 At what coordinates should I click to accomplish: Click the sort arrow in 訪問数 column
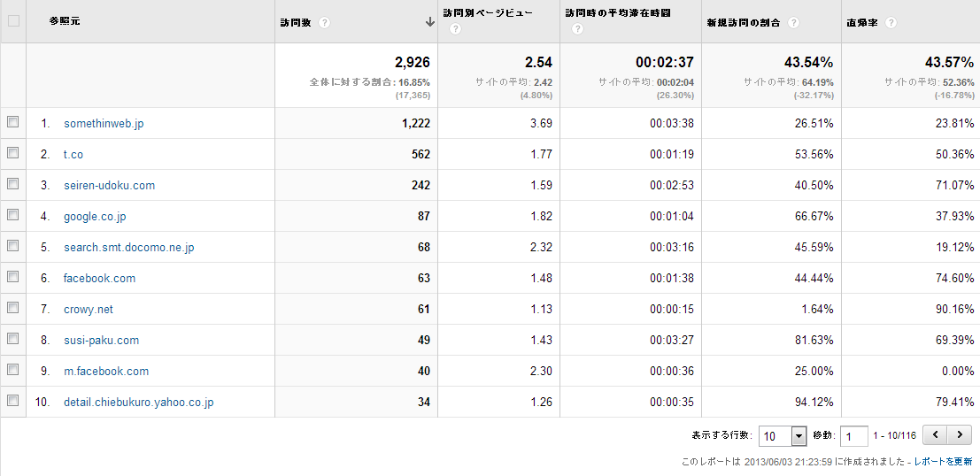coord(429,22)
